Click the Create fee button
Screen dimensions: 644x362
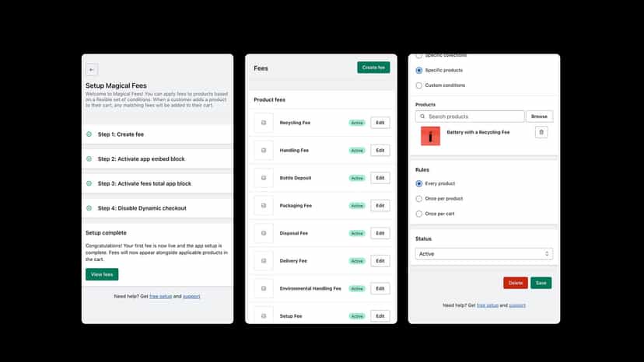(x=373, y=68)
